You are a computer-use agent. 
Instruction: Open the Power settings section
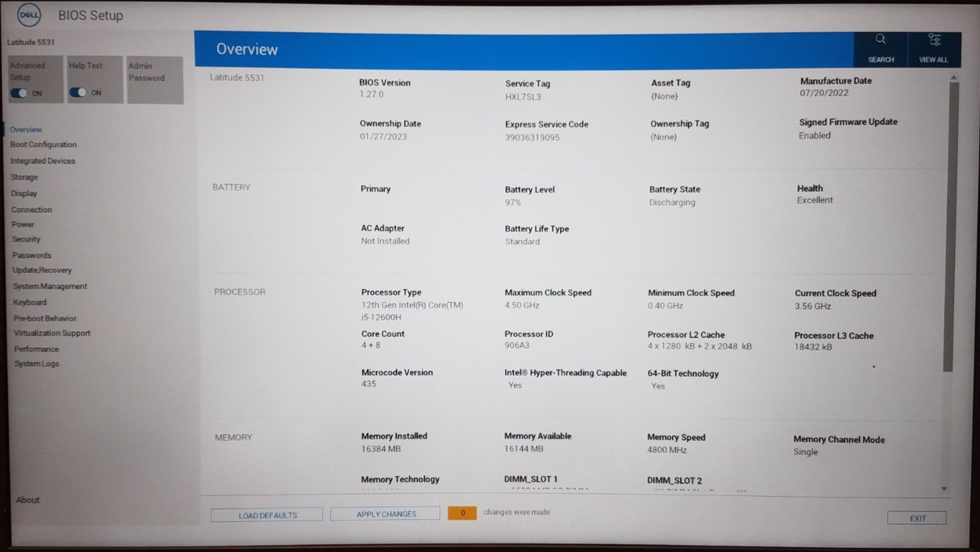(23, 224)
